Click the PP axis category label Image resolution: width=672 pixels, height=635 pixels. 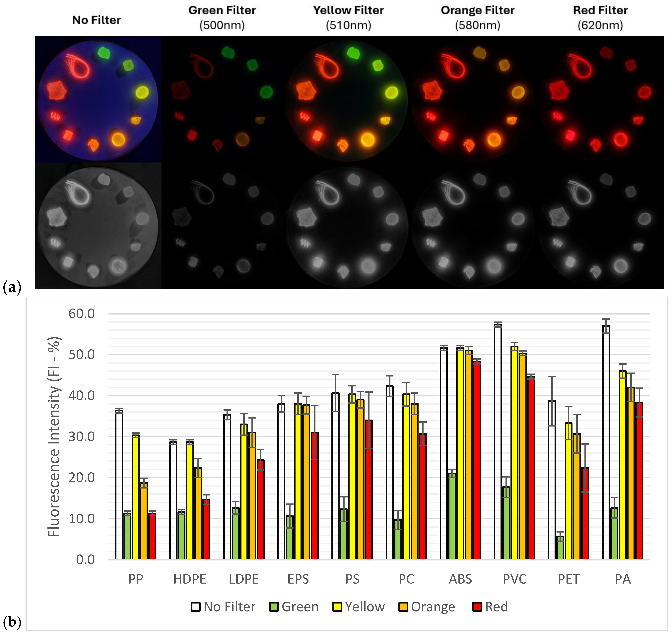135,579
